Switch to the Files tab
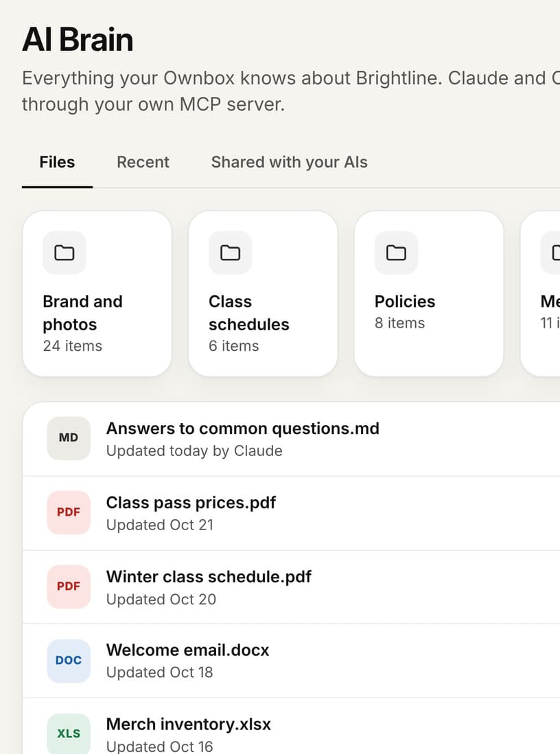The height and width of the screenshot is (754, 560). click(57, 163)
